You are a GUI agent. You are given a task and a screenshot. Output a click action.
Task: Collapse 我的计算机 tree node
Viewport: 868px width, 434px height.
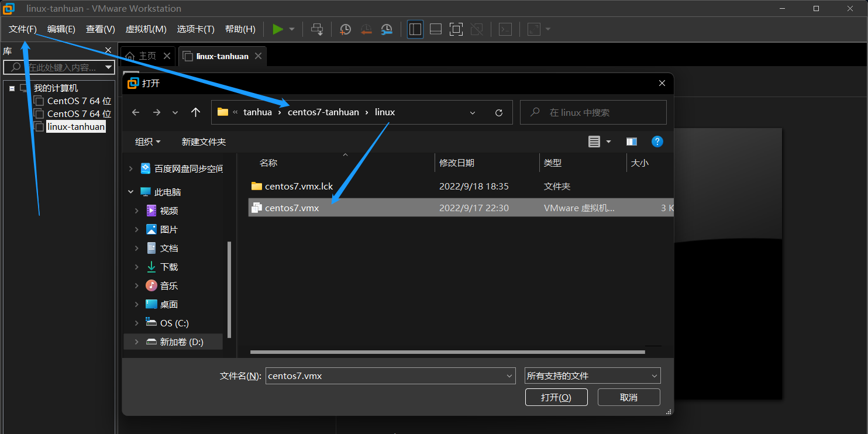coord(12,88)
